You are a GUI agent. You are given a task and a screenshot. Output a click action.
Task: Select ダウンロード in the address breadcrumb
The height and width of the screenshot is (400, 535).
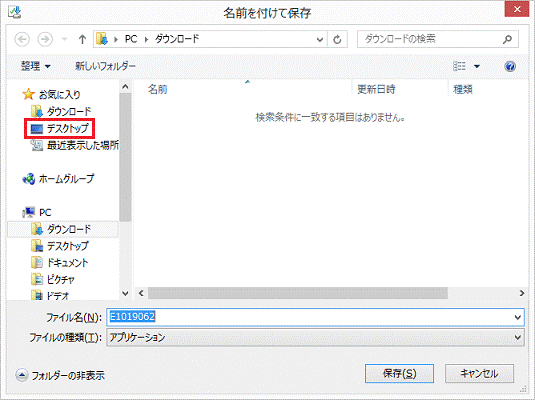tap(177, 39)
